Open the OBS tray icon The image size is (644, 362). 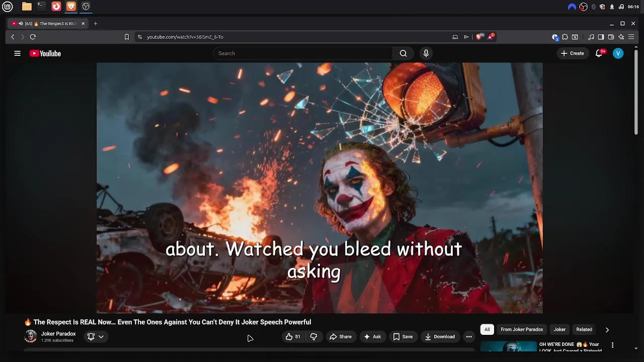[584, 7]
